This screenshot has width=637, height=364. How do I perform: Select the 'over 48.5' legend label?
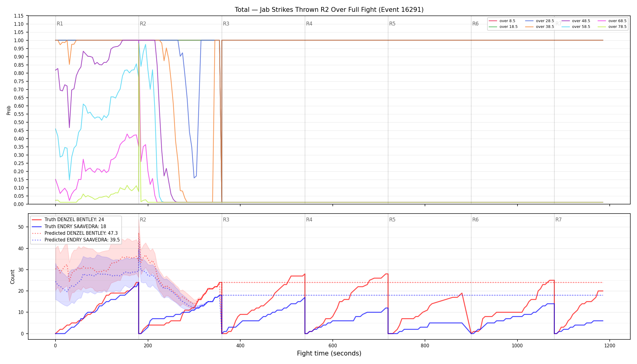point(581,21)
